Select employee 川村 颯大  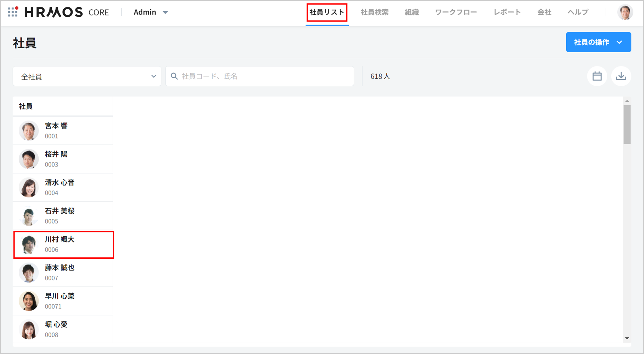63,245
